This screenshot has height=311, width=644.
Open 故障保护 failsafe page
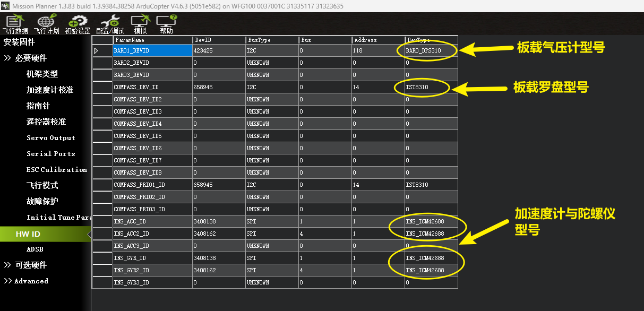click(42, 201)
